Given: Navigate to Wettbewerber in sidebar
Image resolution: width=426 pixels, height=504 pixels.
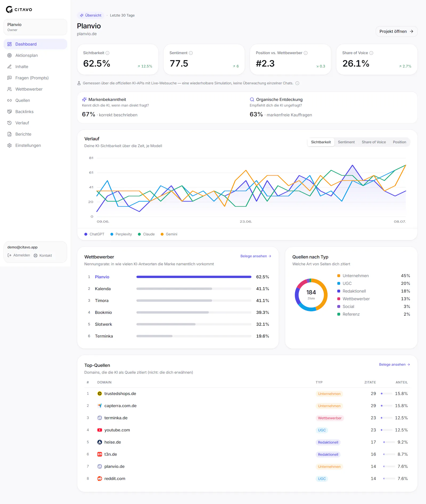Looking at the screenshot, I should (x=35, y=89).
